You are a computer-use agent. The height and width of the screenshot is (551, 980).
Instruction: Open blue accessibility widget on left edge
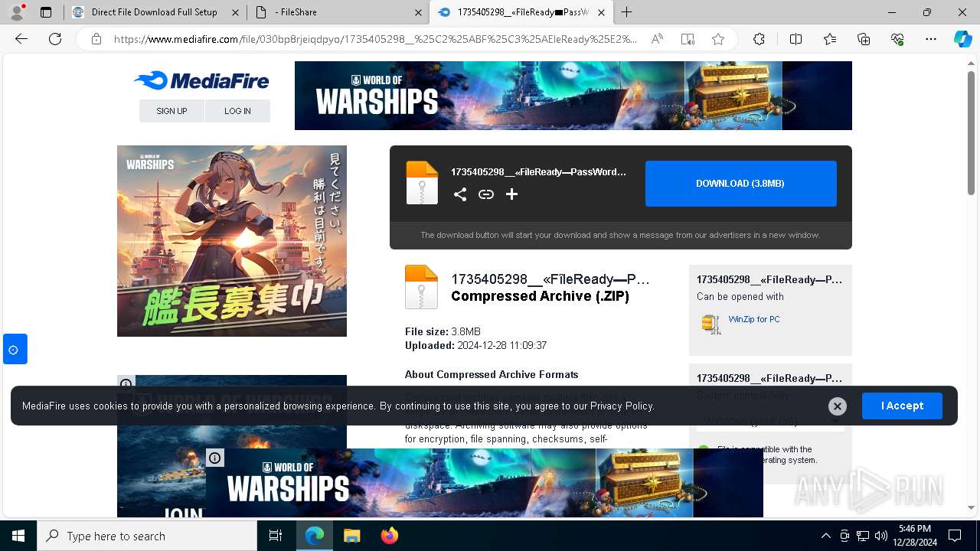[15, 349]
